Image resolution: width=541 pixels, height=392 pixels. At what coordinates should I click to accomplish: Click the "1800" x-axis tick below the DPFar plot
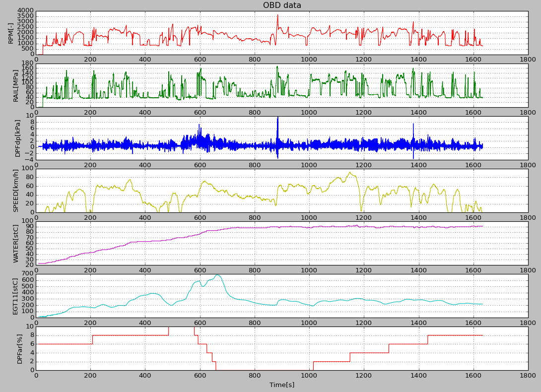[528, 376]
